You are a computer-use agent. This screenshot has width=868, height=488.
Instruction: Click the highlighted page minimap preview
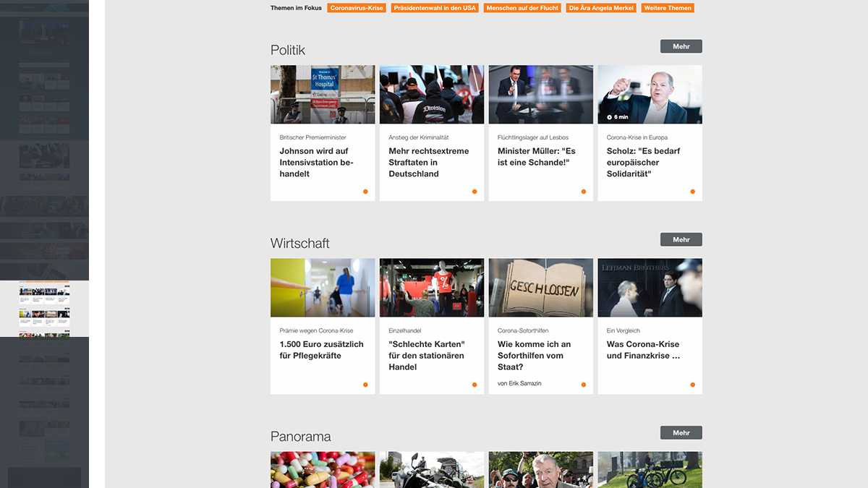(45, 309)
